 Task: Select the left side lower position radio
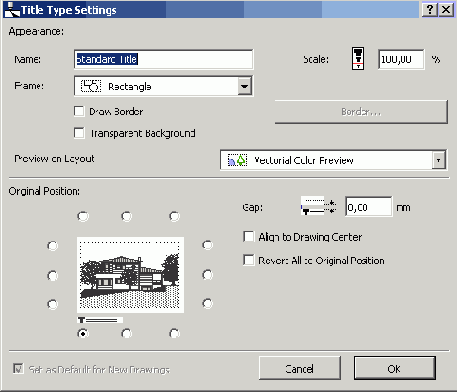(53, 304)
